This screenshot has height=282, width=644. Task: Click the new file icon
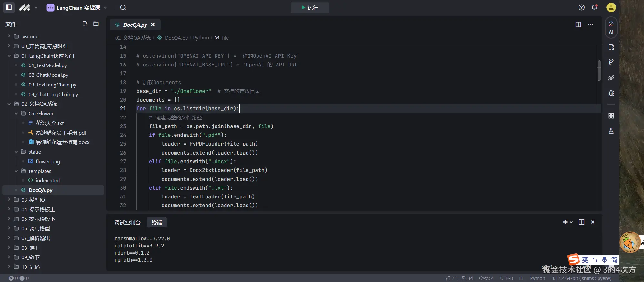tap(85, 24)
